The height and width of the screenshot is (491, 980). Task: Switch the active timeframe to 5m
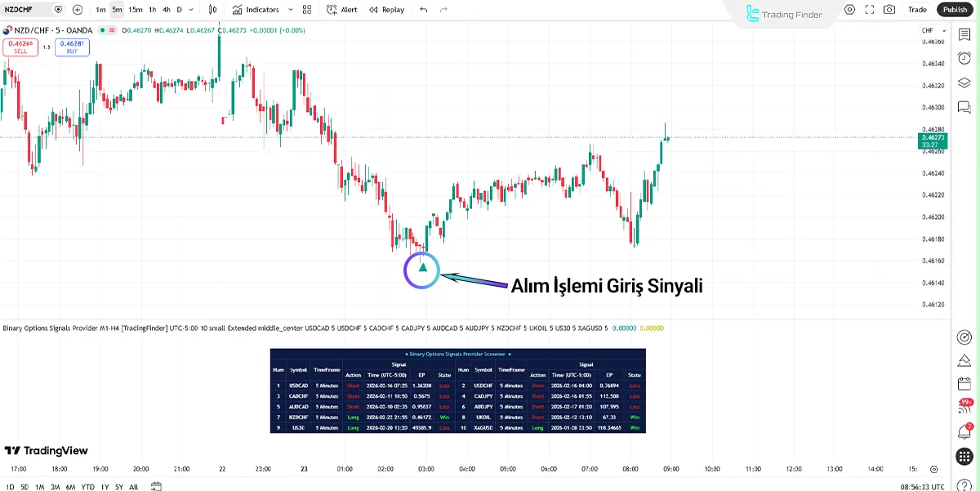coord(115,9)
